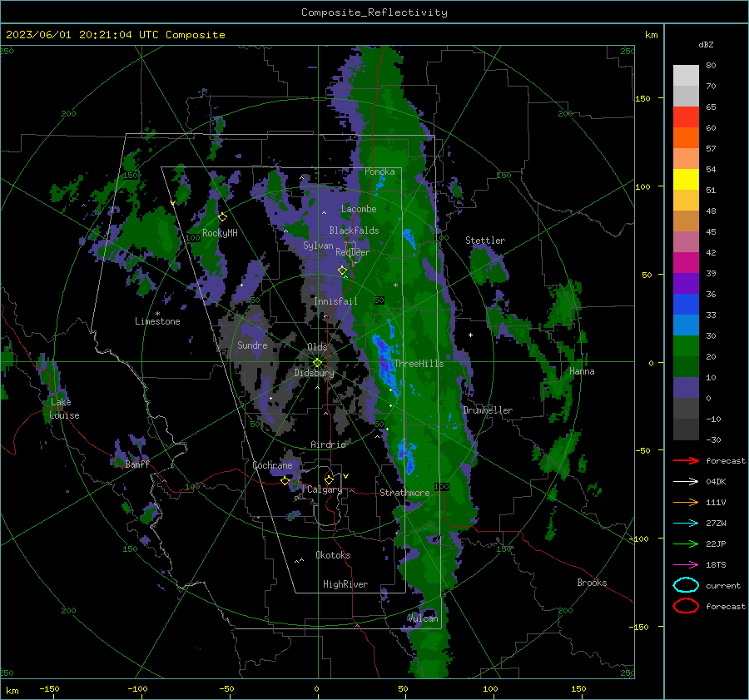Screen dimensions: 749x700
Task: Click the Sundre town label
Action: [253, 345]
